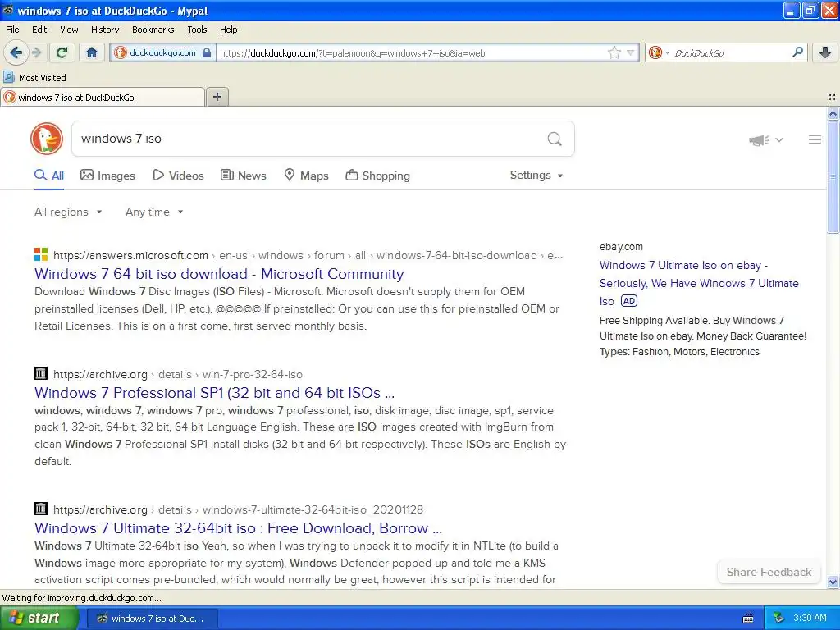Open the ebay Windows 7 Ultimate Iso ad
This screenshot has width=840, height=630.
point(699,283)
